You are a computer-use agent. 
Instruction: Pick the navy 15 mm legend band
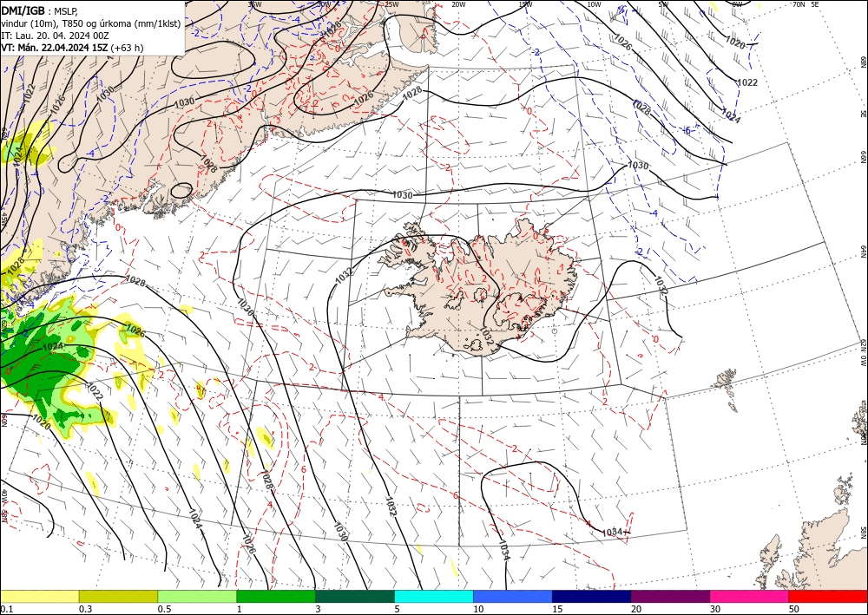click(592, 596)
